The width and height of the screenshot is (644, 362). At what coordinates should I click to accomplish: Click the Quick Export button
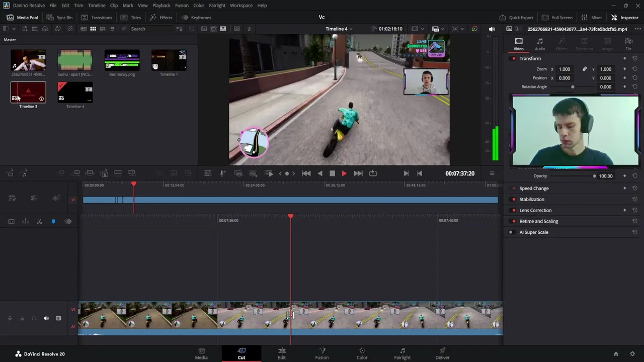516,18
